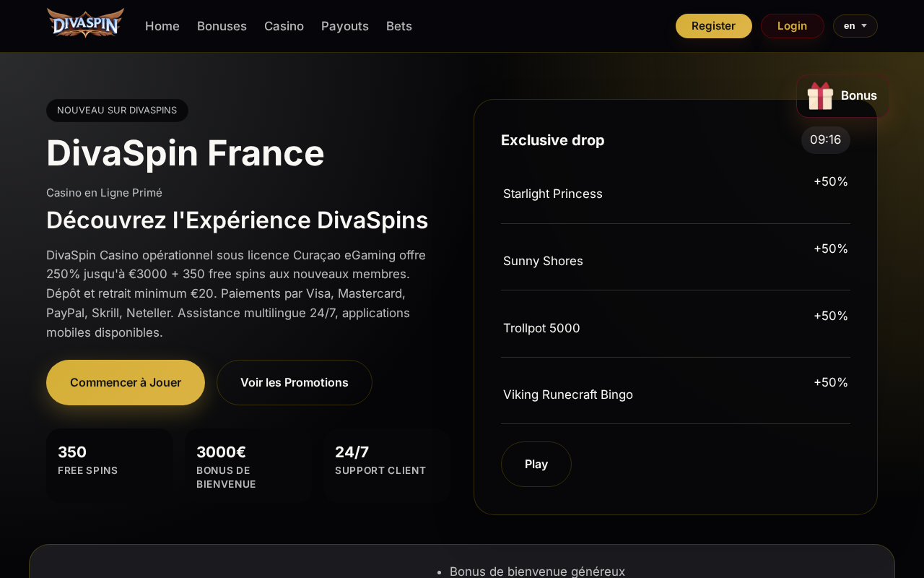Viewport: 924px width, 578px height.
Task: Open the Bets section
Action: point(399,26)
